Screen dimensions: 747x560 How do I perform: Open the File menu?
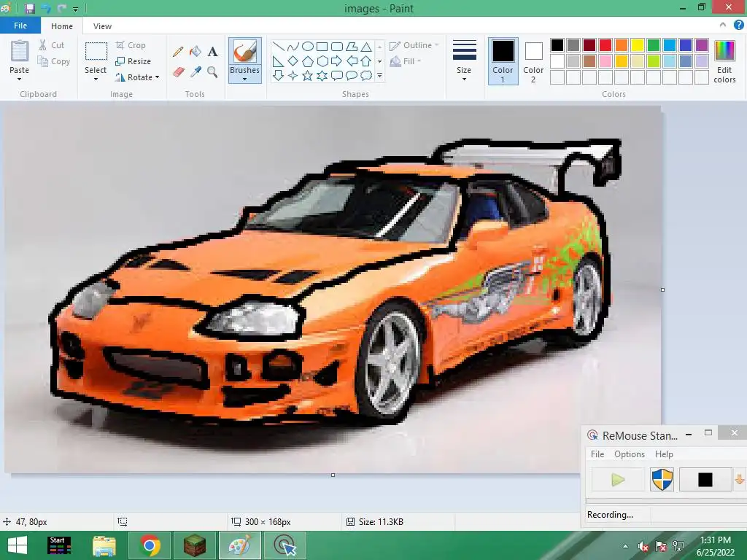point(20,26)
